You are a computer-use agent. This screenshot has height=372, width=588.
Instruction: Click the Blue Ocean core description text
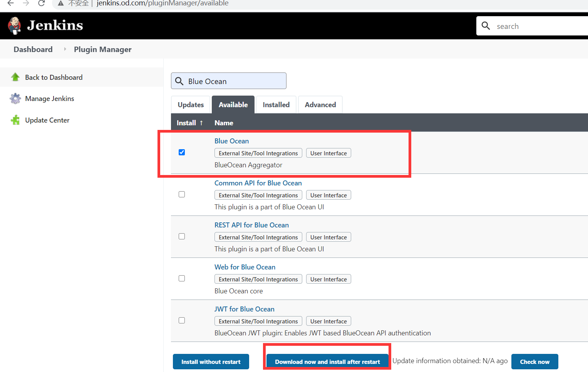click(x=239, y=291)
